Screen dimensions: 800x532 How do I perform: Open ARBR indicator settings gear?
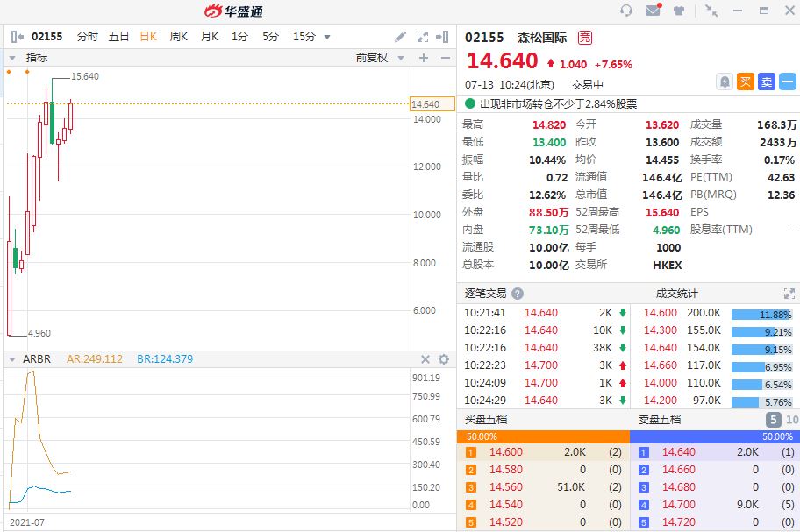[x=444, y=359]
